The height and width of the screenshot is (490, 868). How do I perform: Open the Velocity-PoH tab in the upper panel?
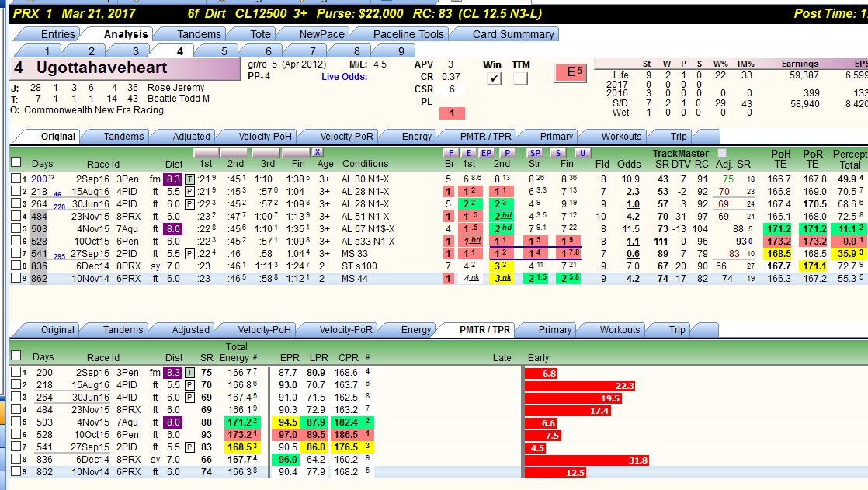click(266, 136)
